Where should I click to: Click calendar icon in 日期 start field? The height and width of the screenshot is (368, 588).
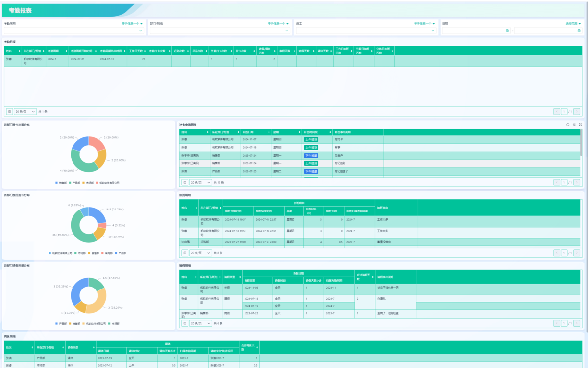click(x=507, y=30)
